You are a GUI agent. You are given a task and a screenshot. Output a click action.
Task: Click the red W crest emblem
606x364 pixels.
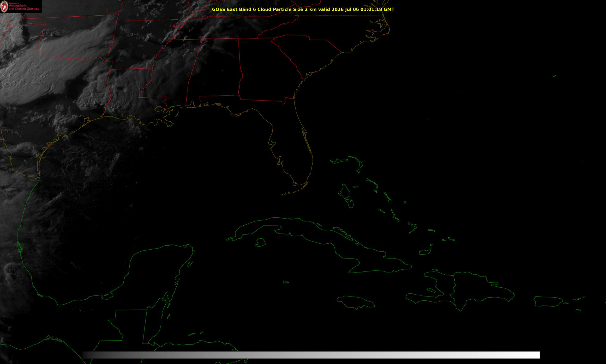pyautogui.click(x=4, y=7)
